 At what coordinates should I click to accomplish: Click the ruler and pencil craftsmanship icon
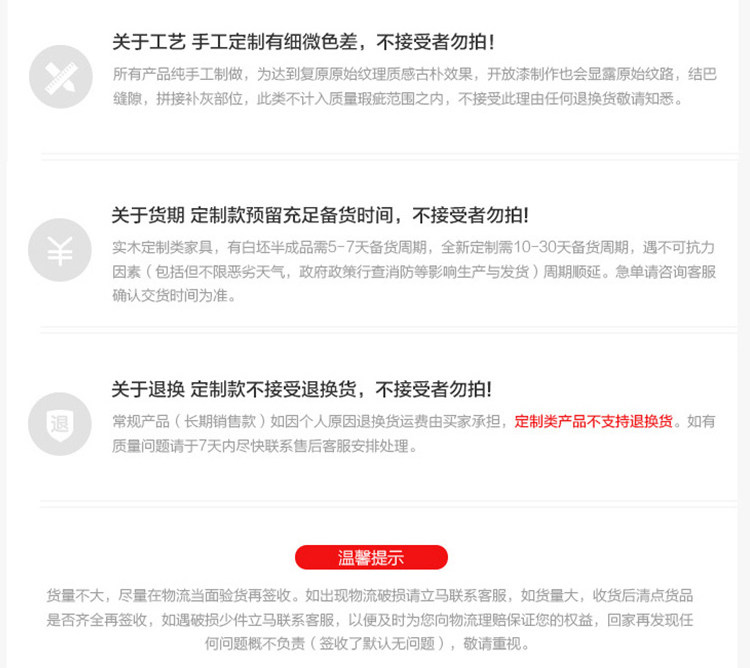(x=61, y=77)
